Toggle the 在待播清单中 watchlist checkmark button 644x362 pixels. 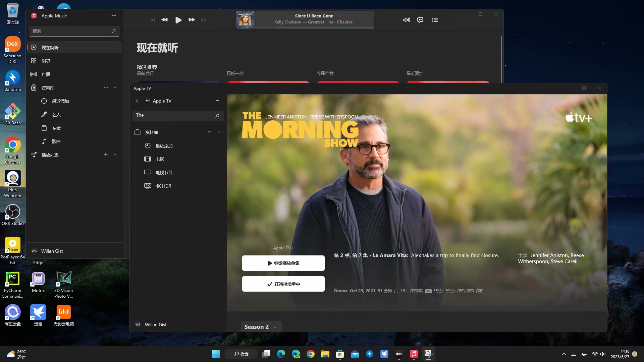pos(283,284)
